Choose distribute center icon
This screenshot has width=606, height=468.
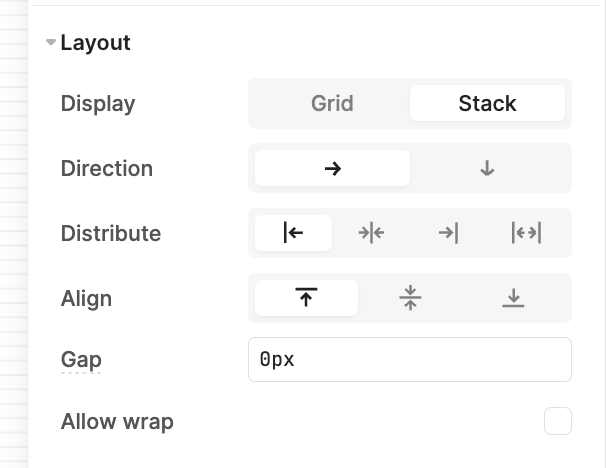(371, 233)
